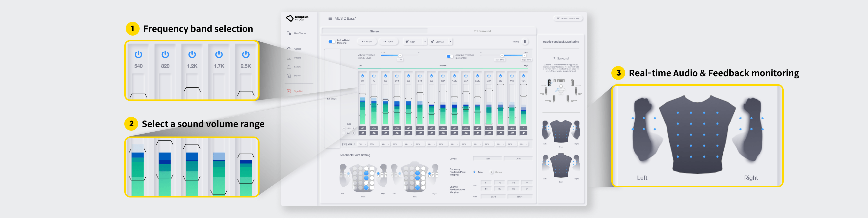Open VSM percentage dropdown for the 335 band
This screenshot has width=868, height=220.
[x=408, y=144]
